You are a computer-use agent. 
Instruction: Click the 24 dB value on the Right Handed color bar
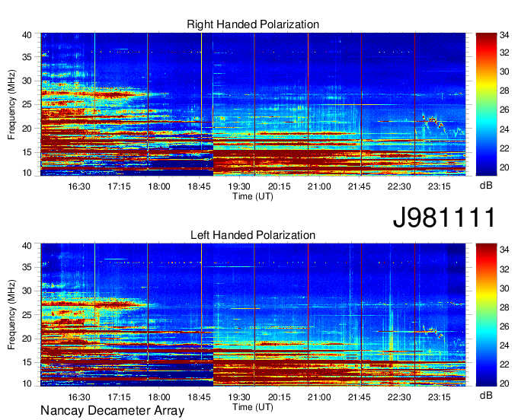pos(504,129)
